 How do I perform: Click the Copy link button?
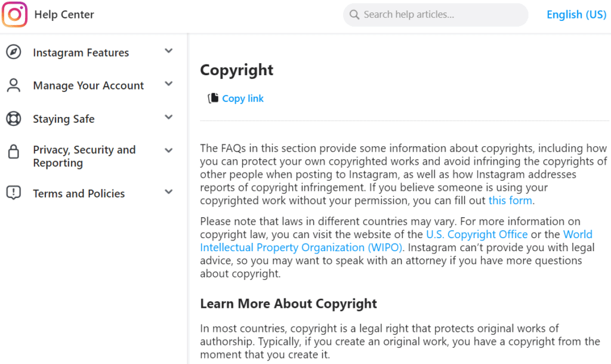point(242,98)
